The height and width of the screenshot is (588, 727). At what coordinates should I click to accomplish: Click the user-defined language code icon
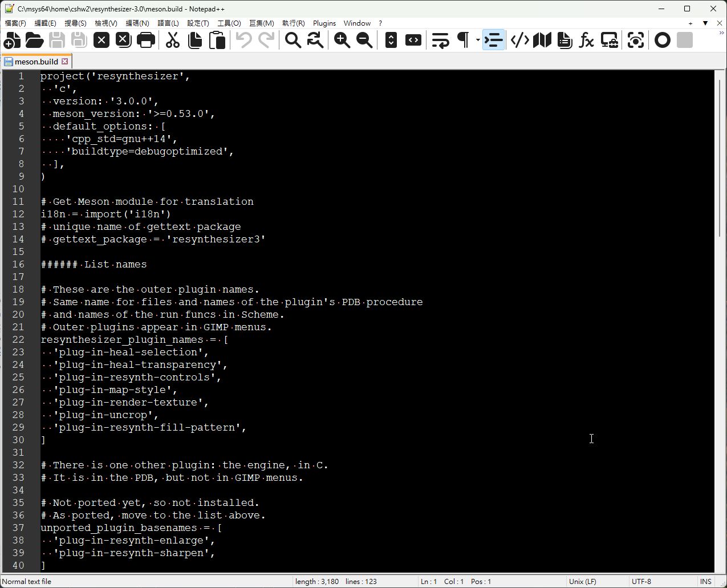pos(519,40)
